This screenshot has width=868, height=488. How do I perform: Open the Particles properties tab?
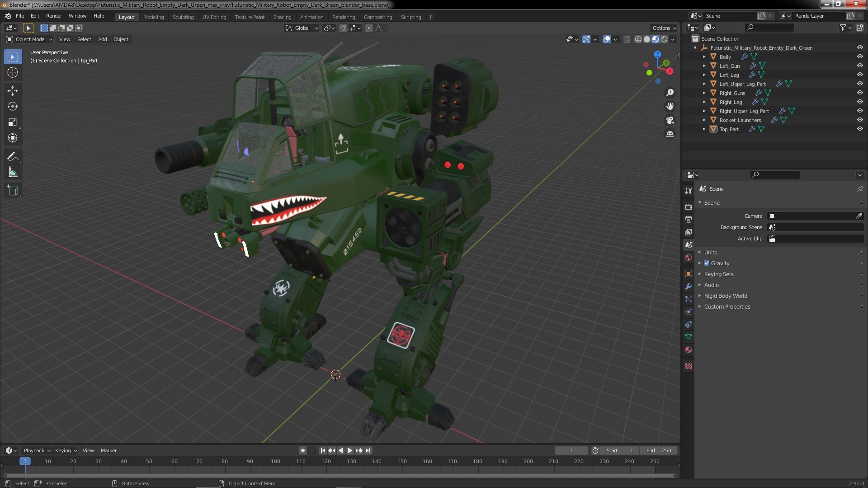(x=689, y=299)
